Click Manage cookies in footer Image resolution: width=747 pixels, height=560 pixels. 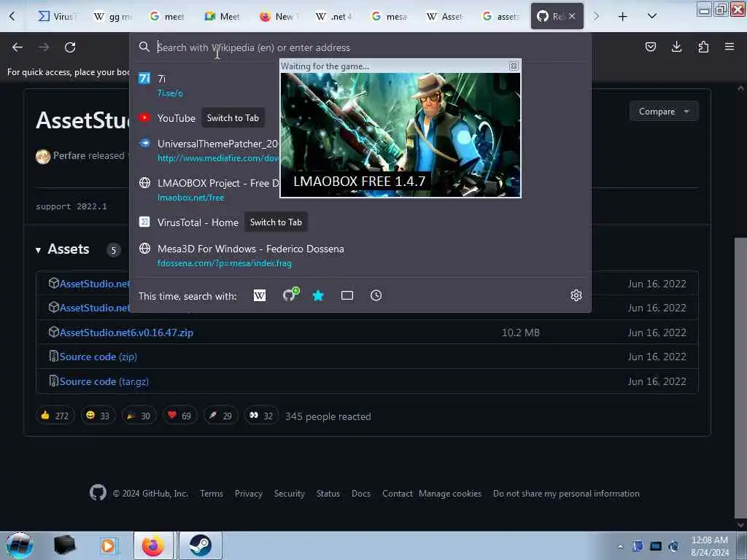click(450, 494)
